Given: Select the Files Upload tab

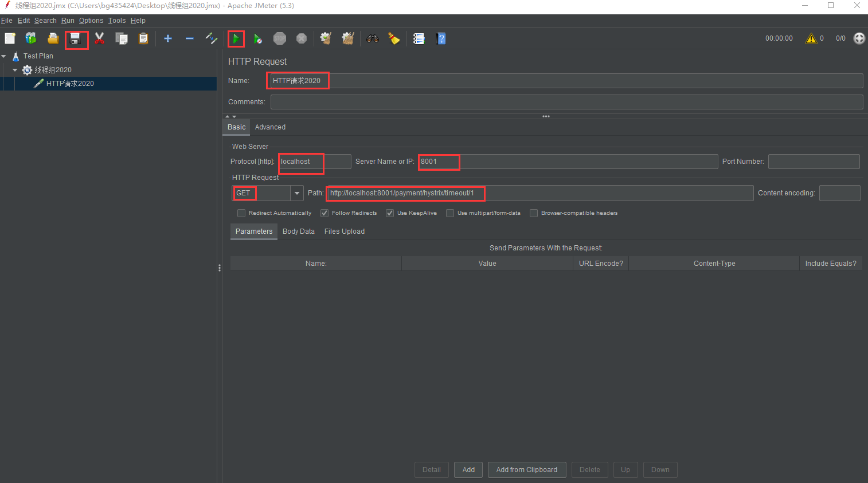Looking at the screenshot, I should point(345,231).
